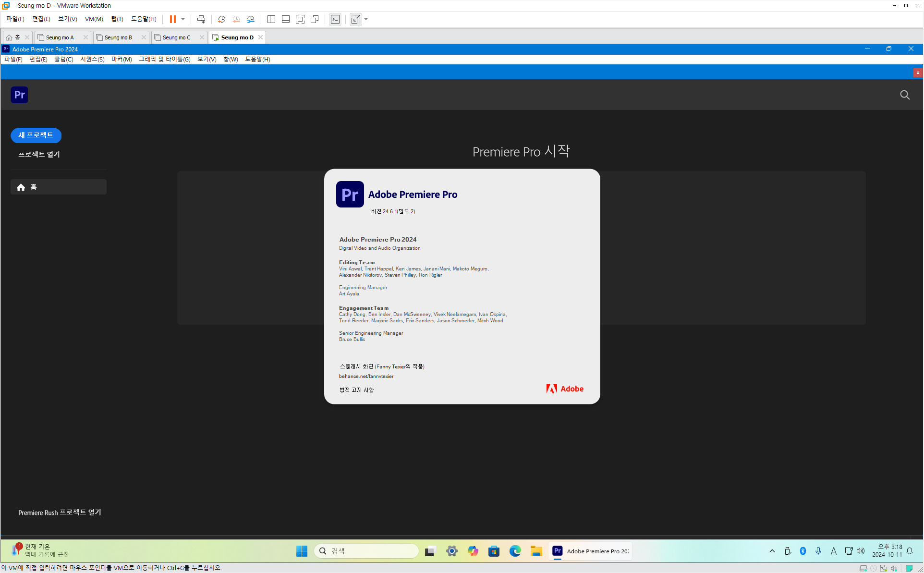Expand the stretch guest dropdown arrow
Screen dimensions: 924x573
tap(366, 19)
